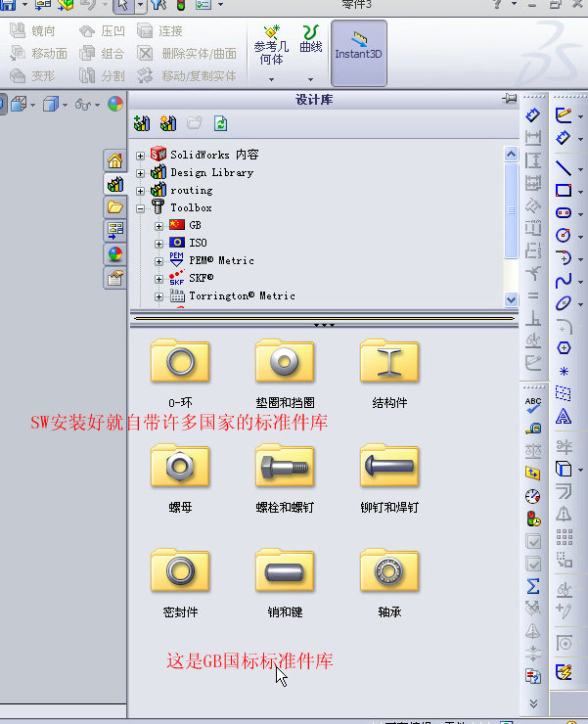The width and height of the screenshot is (588, 724).
Task: Select the Circle sketch tool
Action: [564, 235]
